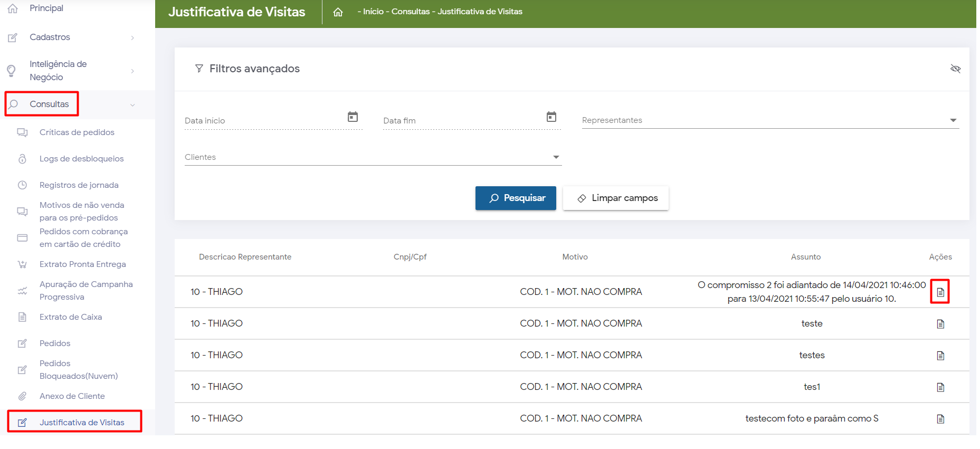Hide the advanced filters panel
This screenshot has width=980, height=449.
pyautogui.click(x=955, y=69)
